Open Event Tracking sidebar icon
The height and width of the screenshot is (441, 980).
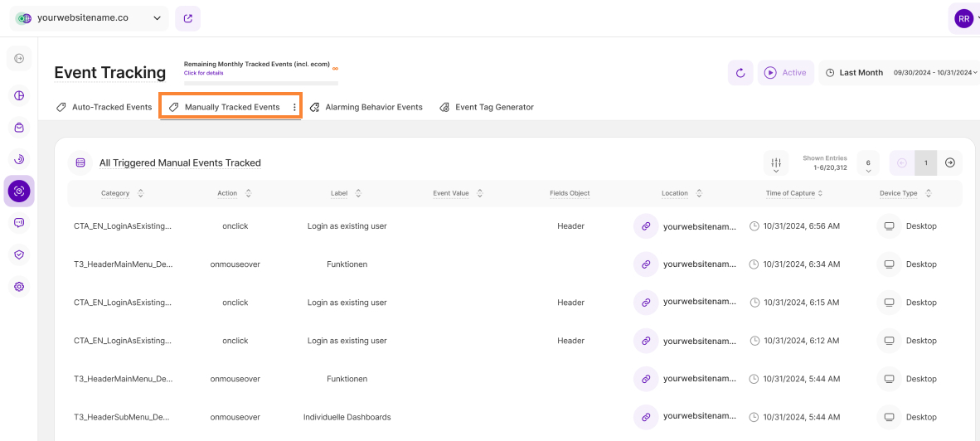point(19,191)
